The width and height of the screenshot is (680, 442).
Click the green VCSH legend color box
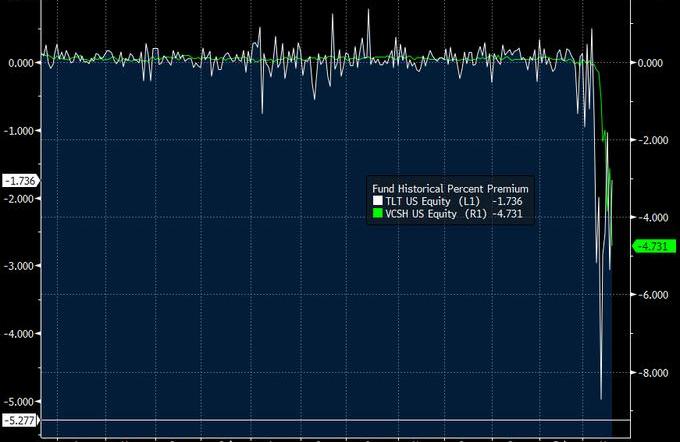pyautogui.click(x=377, y=213)
